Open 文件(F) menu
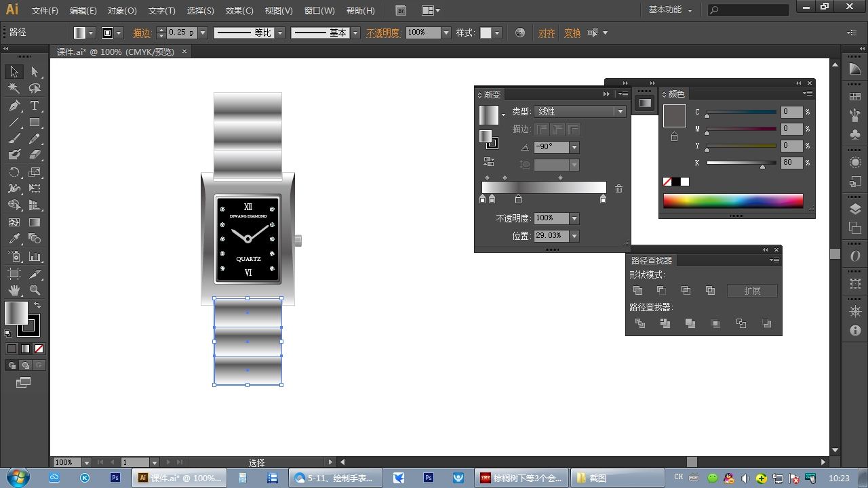 pos(45,11)
